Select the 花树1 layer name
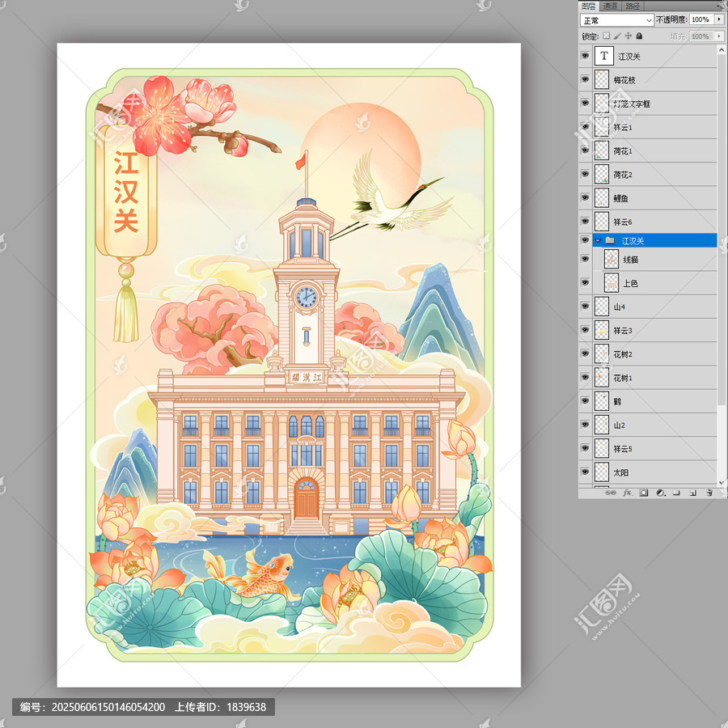728x728 pixels. [x=623, y=378]
